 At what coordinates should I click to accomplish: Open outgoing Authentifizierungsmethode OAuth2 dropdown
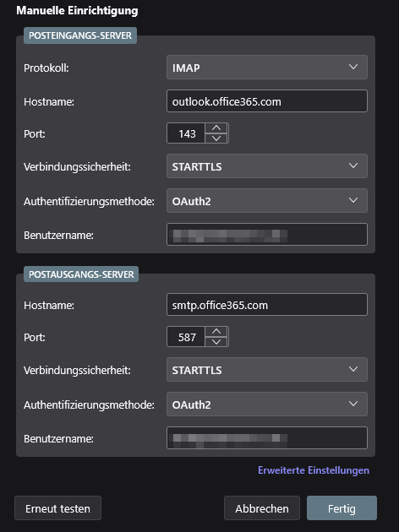point(267,404)
